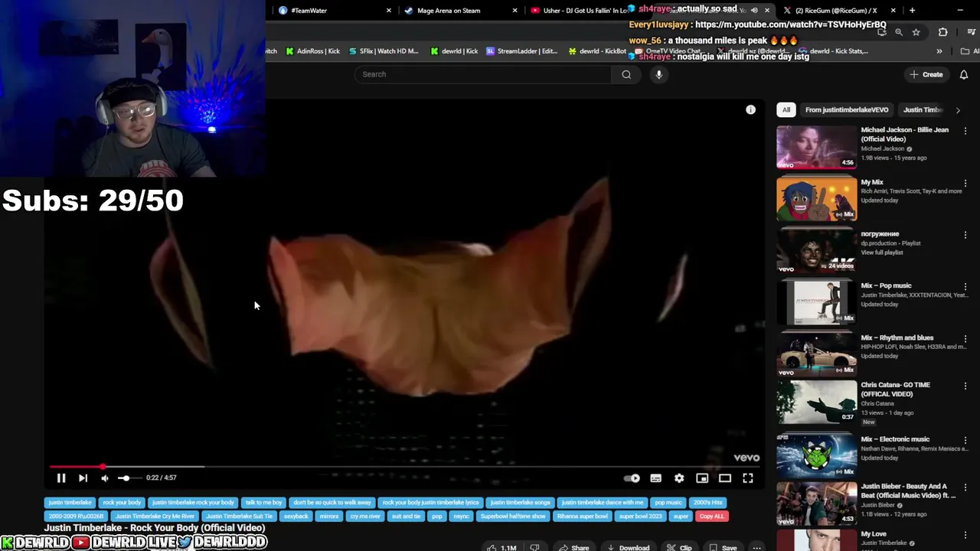Open options for Chris Catana GO TIME

965,386
